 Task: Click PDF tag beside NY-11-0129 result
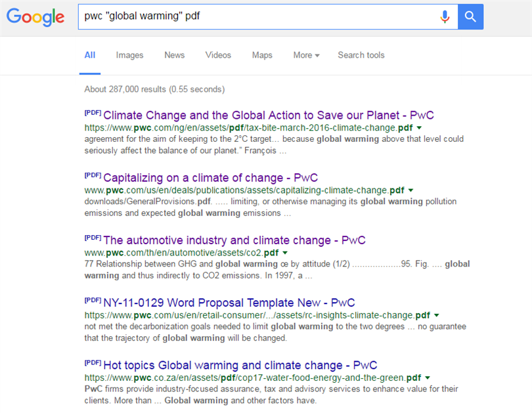pyautogui.click(x=93, y=300)
